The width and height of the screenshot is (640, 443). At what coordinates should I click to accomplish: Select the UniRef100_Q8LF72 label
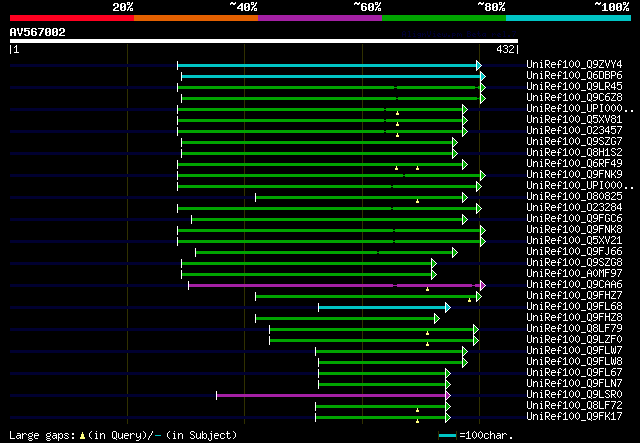point(574,406)
